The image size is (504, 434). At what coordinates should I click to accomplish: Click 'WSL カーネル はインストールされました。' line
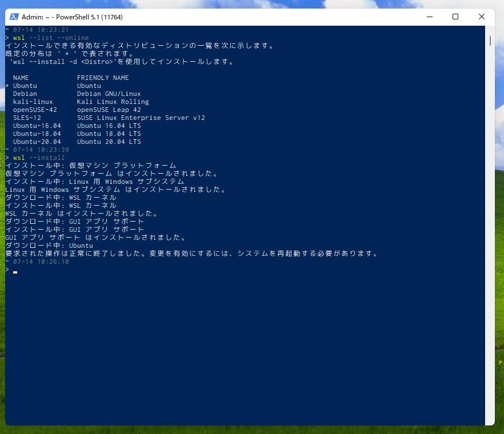[x=81, y=214]
